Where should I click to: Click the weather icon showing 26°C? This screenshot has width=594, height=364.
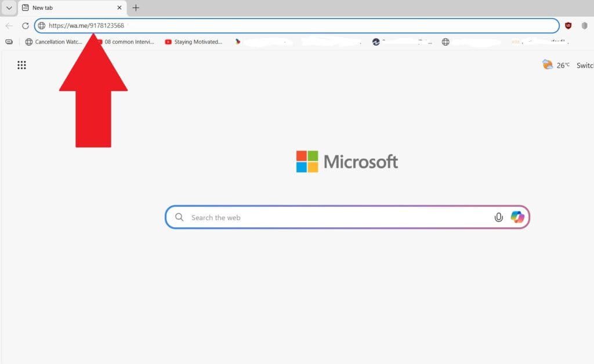[x=548, y=65]
